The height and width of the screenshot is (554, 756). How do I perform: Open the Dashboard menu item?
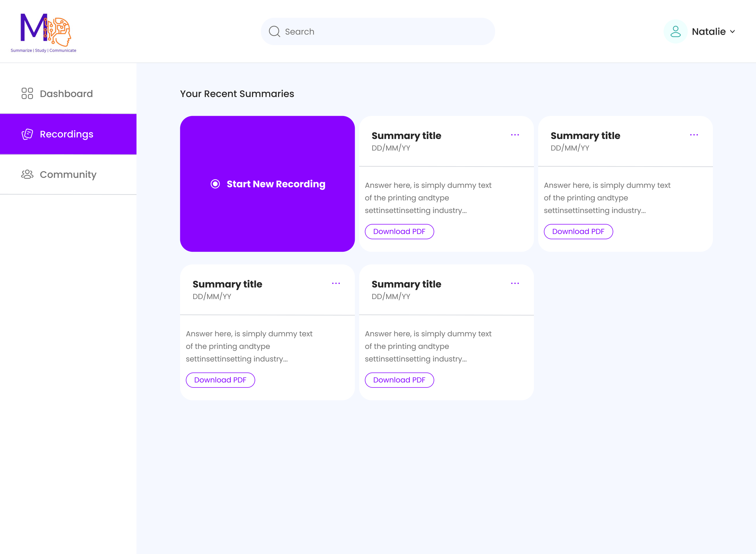(66, 94)
